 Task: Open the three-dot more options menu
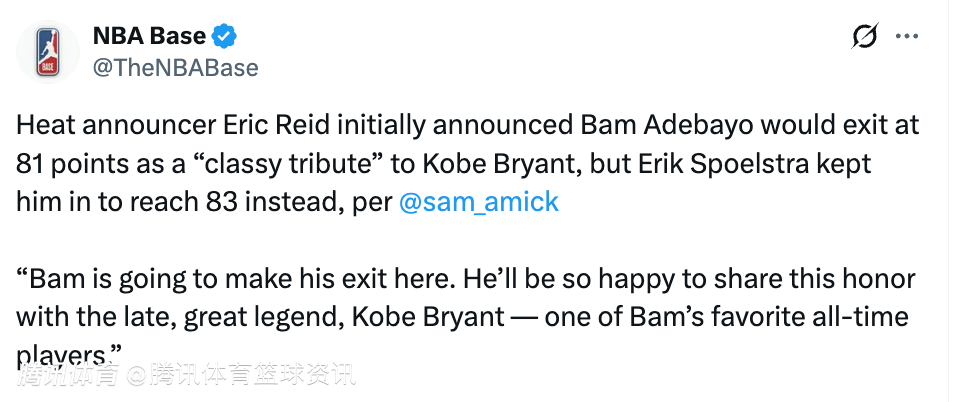coord(906,37)
